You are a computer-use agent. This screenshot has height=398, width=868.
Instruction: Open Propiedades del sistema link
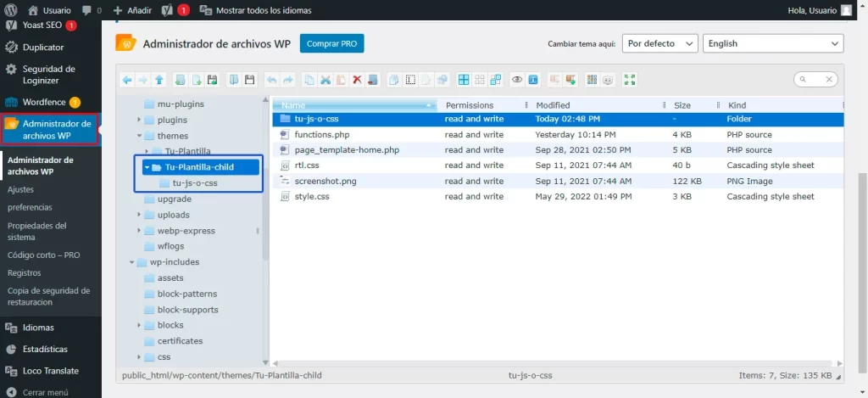(37, 231)
